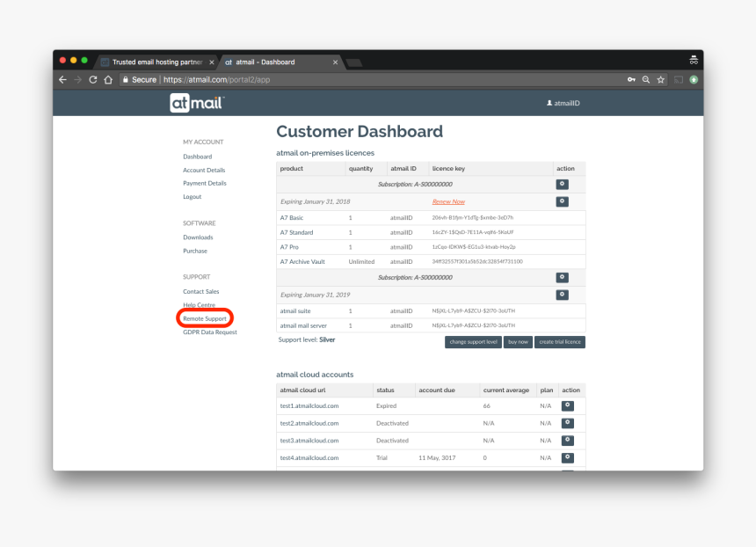
Task: Open Remote Support in the sidebar
Action: coord(205,317)
